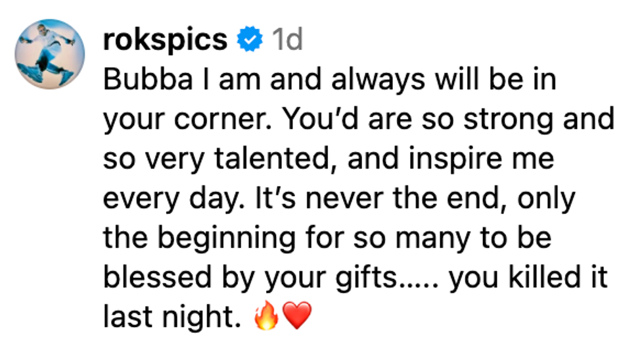Click the phrase "killed it"

[556, 278]
